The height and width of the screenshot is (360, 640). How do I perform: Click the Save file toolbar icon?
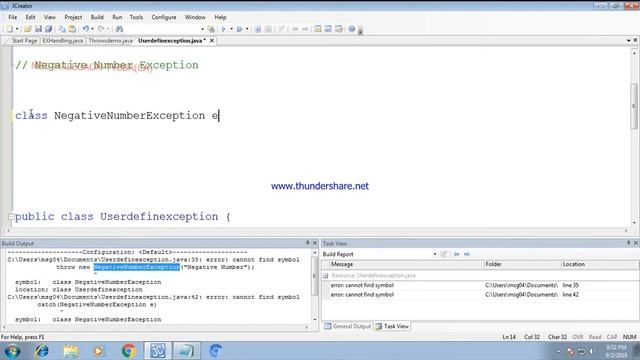[38, 29]
